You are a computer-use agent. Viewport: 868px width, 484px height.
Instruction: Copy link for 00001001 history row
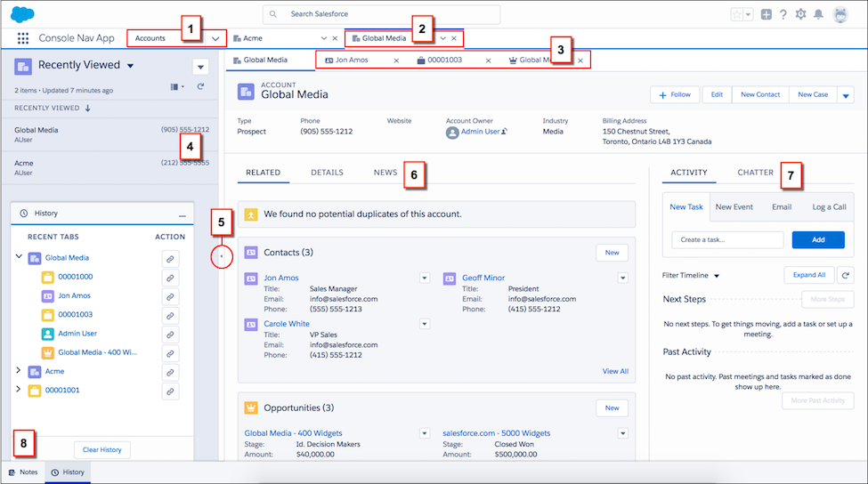[171, 391]
